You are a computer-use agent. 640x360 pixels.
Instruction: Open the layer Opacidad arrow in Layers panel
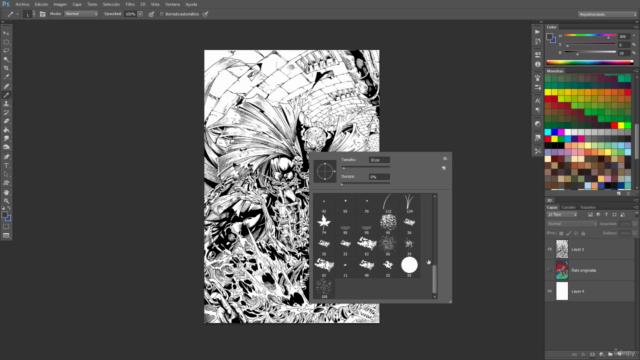(636, 224)
